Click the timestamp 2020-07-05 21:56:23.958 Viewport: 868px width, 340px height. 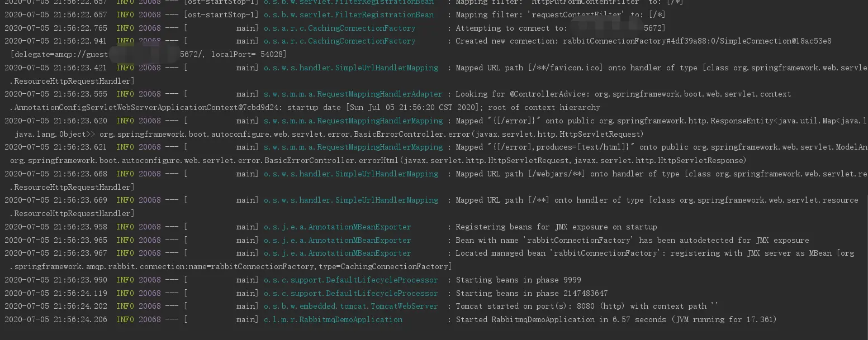tap(56, 227)
